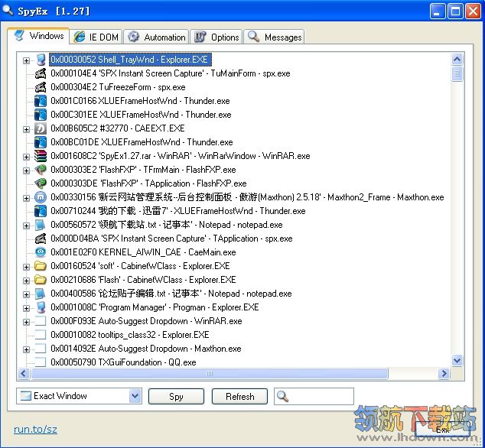This screenshot has width=485, height=448.
Task: Click the blank icon beside Auto-Suggest Dropdown WinRAR.exe
Action: pyautogui.click(x=41, y=321)
